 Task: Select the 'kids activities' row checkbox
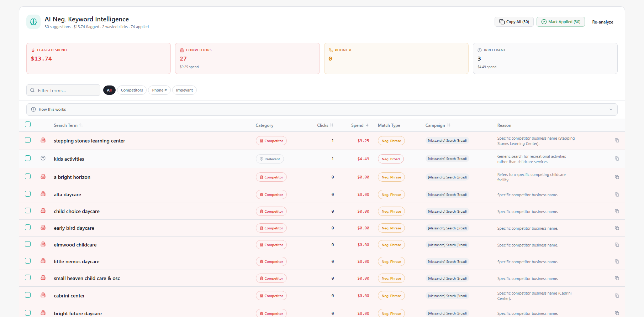[28, 158]
